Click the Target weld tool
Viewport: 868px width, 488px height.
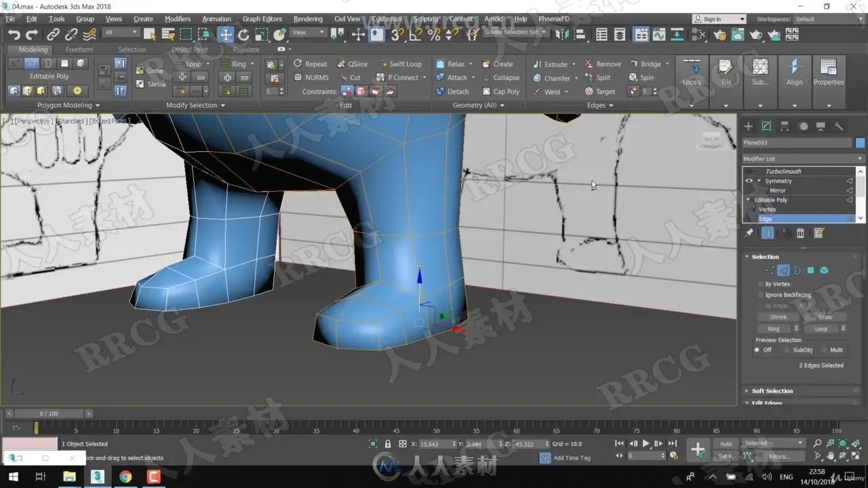click(x=599, y=91)
